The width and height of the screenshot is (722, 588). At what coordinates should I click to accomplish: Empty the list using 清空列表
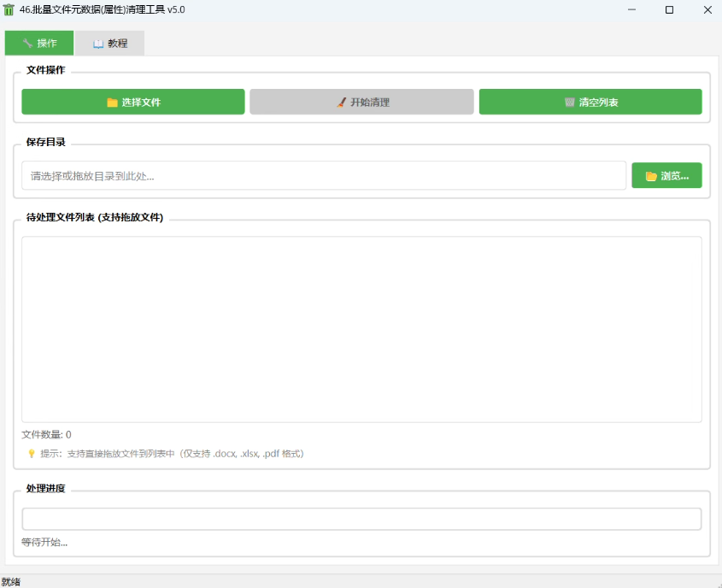(590, 102)
